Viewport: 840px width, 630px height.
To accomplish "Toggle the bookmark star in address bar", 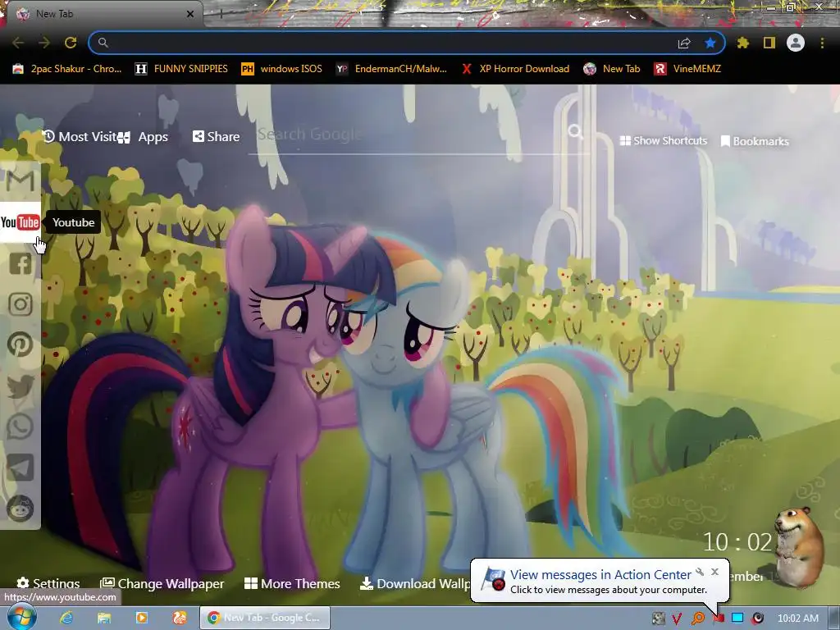I will coord(710,43).
